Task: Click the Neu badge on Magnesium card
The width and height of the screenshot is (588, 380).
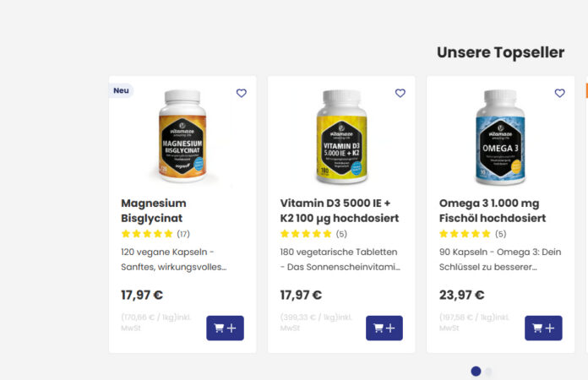Action: click(122, 90)
